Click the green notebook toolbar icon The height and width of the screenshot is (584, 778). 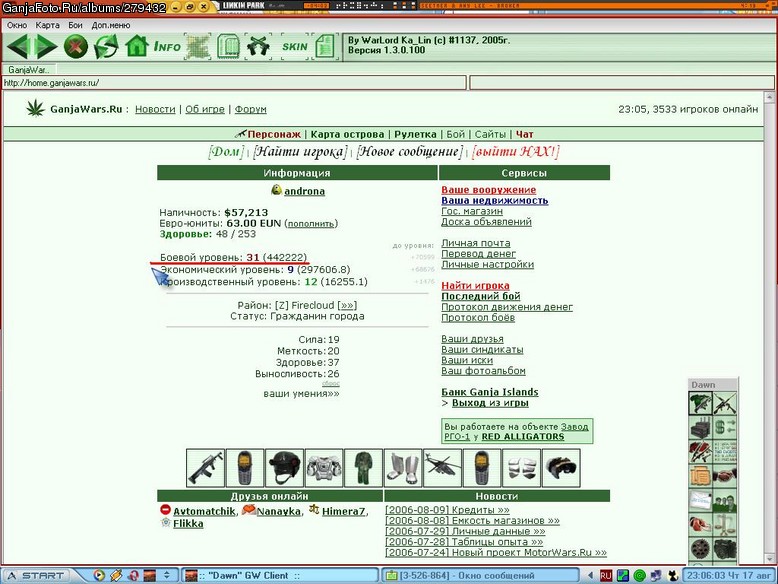228,47
